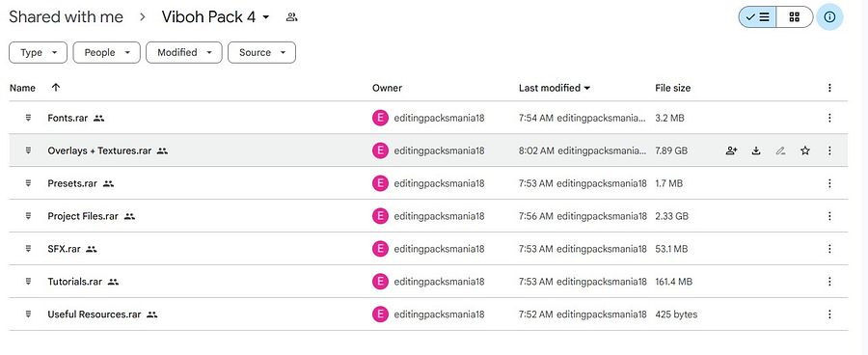Share the Overlays + Textures.rar file

point(731,150)
